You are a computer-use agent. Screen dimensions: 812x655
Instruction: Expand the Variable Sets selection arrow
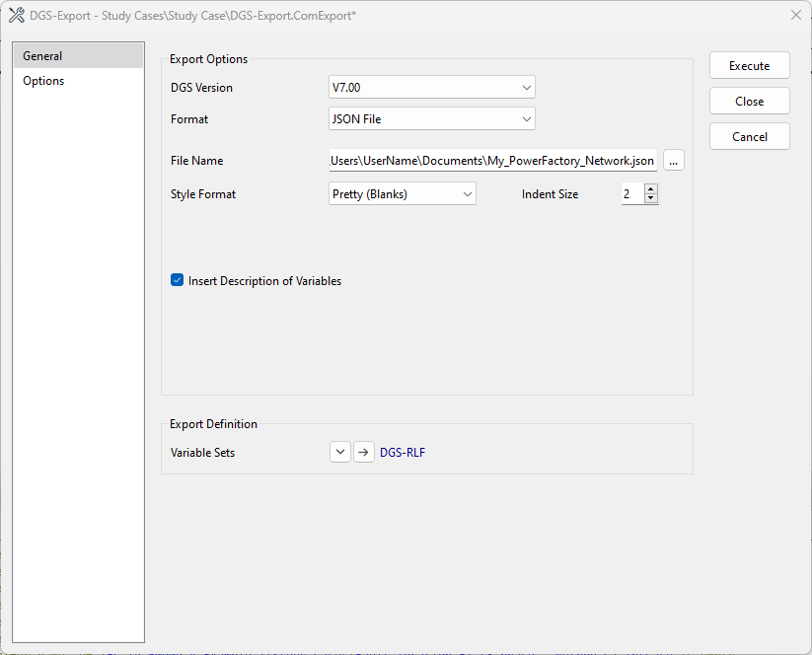pos(339,452)
